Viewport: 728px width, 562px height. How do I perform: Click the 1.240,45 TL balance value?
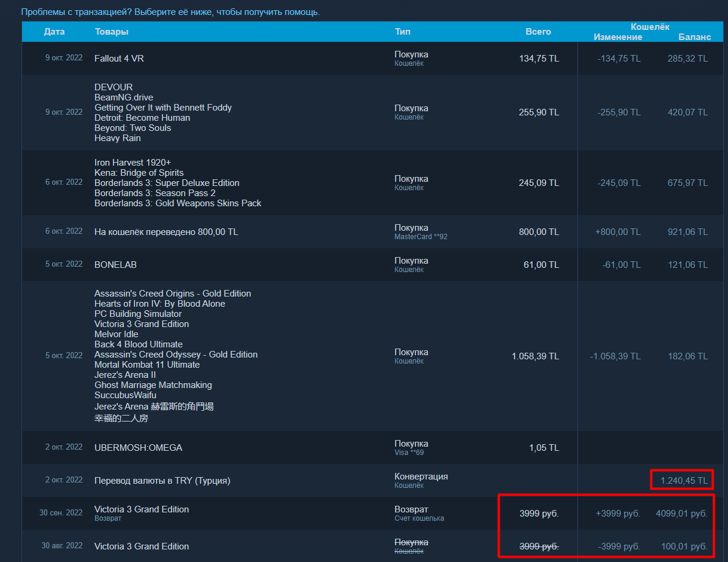tap(684, 481)
